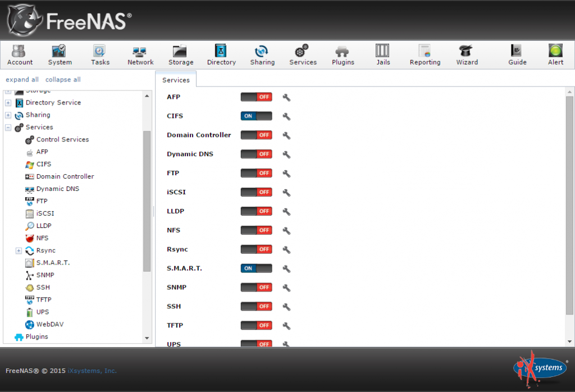Screen dimensions: 575x392
Task: Disable the S.M.A.R.T. service
Action: coord(256,268)
